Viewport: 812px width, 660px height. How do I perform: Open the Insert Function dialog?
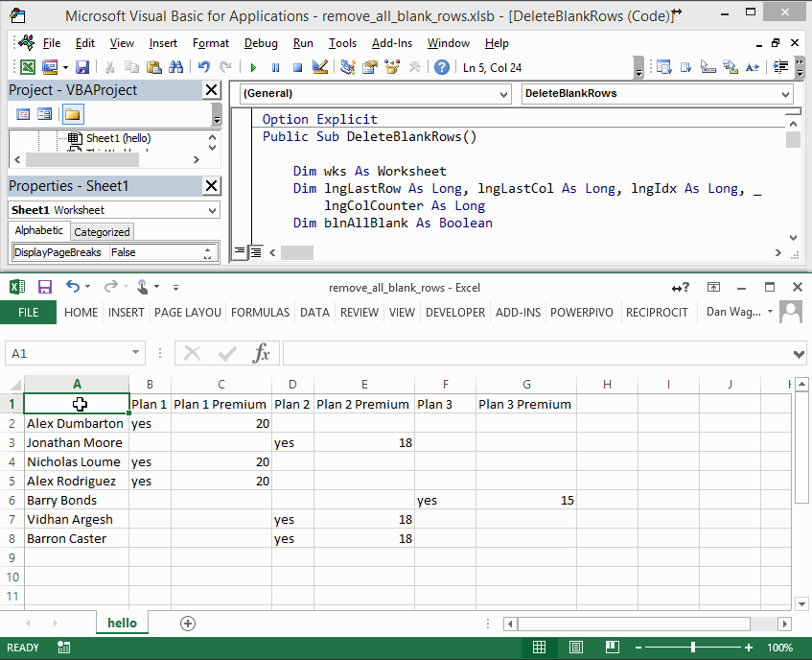coord(261,353)
